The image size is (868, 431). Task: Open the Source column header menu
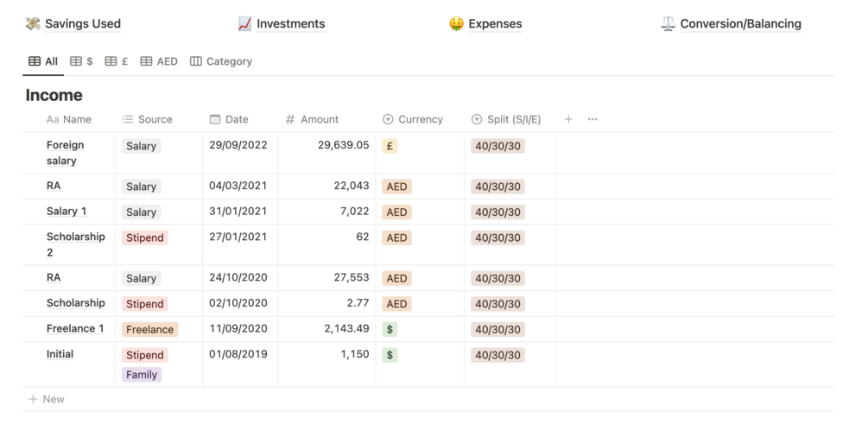[148, 119]
